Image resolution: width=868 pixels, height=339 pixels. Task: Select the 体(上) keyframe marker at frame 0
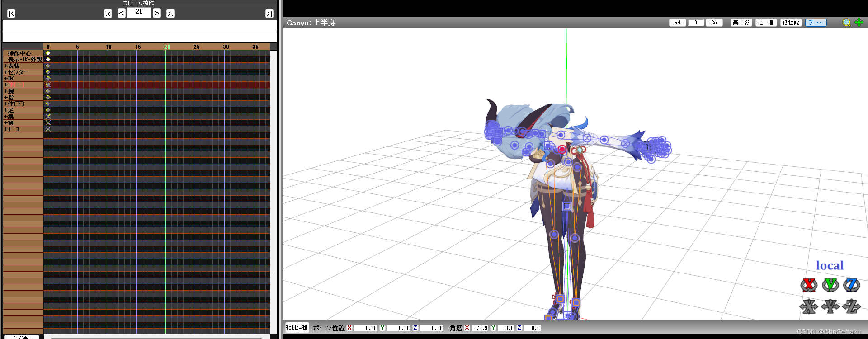click(x=48, y=85)
